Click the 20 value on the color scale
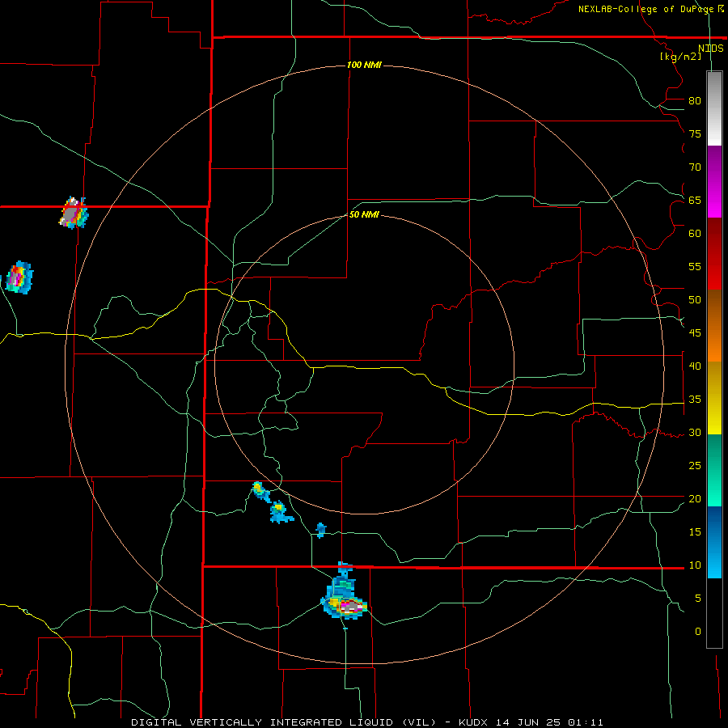Screen dimensions: 728x728 695,498
